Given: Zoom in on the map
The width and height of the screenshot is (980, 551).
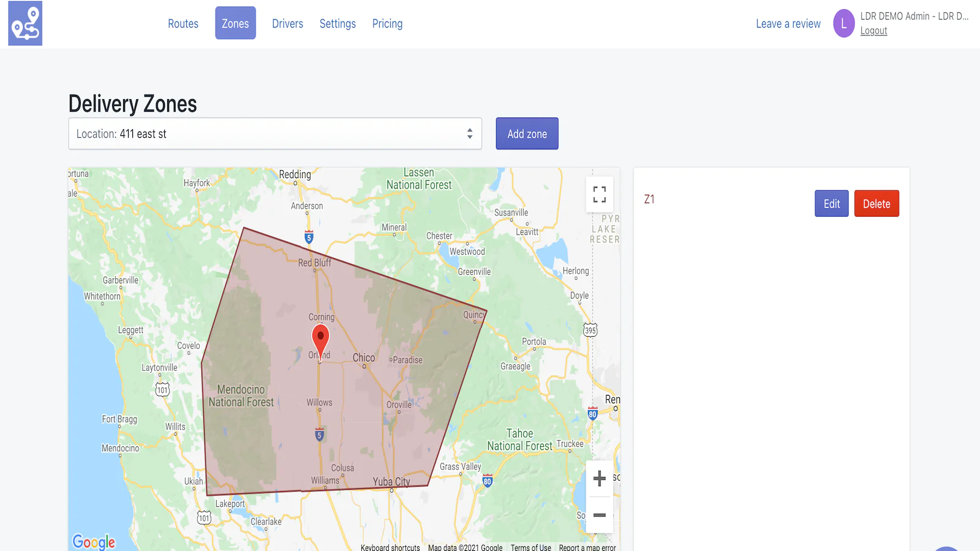Looking at the screenshot, I should pos(599,478).
